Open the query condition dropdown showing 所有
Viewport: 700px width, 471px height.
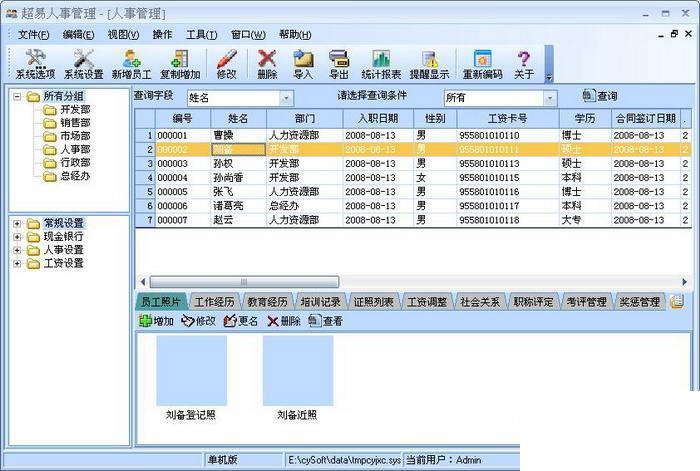[x=550, y=98]
